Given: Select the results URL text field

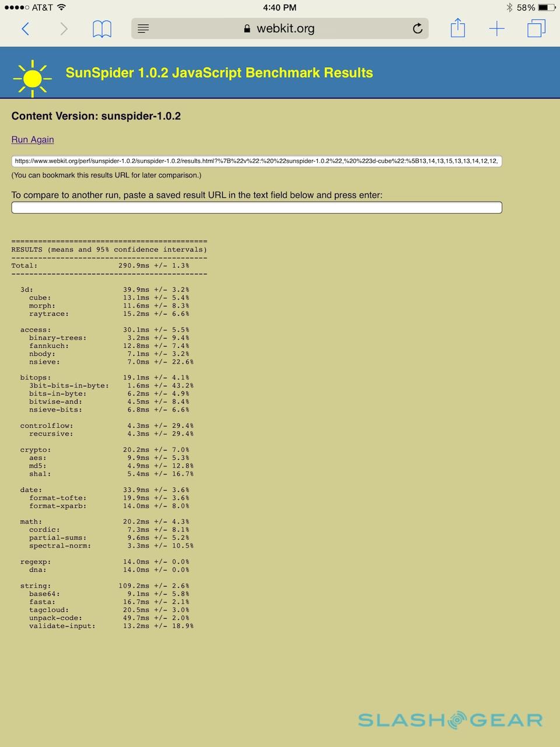Looking at the screenshot, I should [257, 161].
